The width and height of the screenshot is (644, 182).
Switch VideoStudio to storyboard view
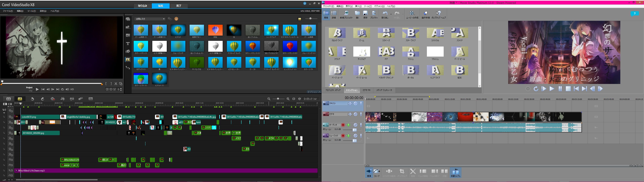pyautogui.click(x=9, y=99)
